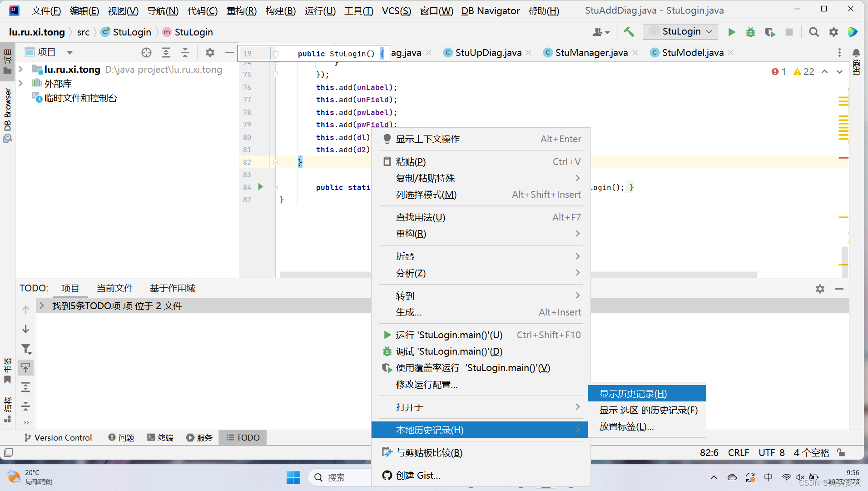Click 创建 Gist... menu entry

pyautogui.click(x=481, y=476)
